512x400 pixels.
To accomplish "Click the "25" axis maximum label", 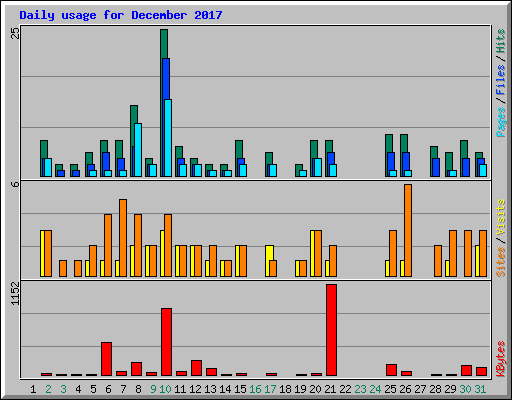I will (x=15, y=33).
